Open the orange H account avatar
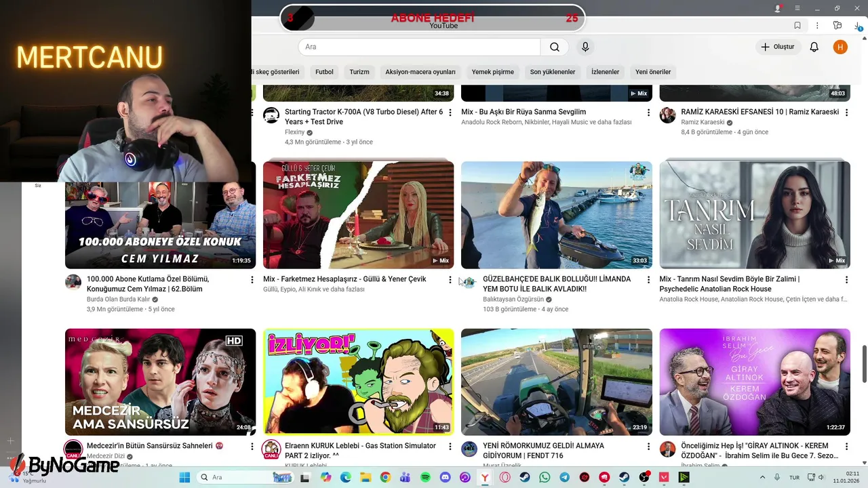This screenshot has height=488, width=868. pyautogui.click(x=840, y=47)
